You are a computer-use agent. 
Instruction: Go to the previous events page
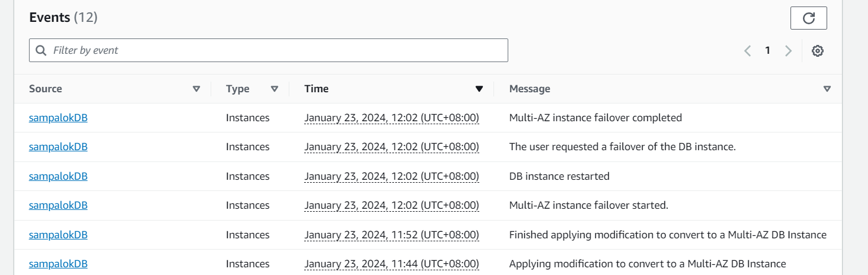[747, 51]
